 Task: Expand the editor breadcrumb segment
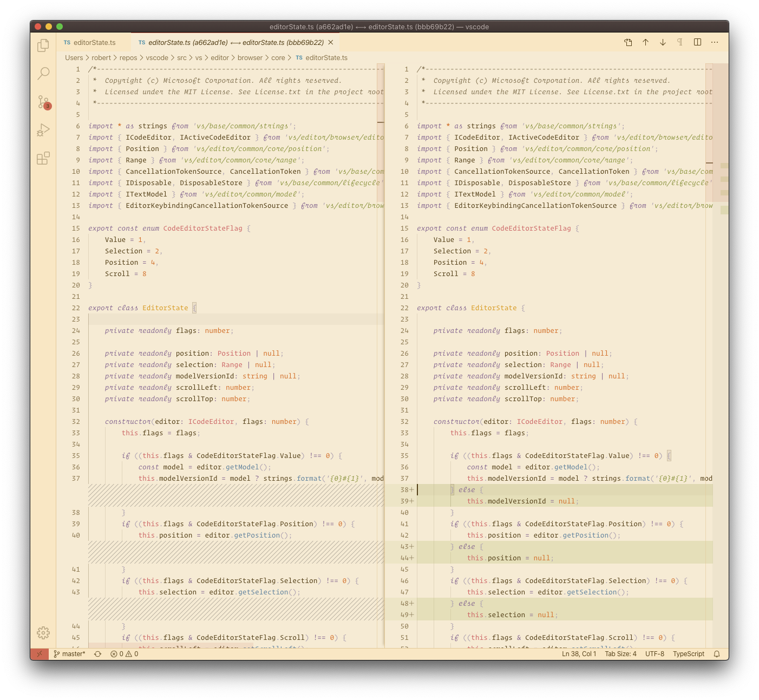[x=220, y=58]
